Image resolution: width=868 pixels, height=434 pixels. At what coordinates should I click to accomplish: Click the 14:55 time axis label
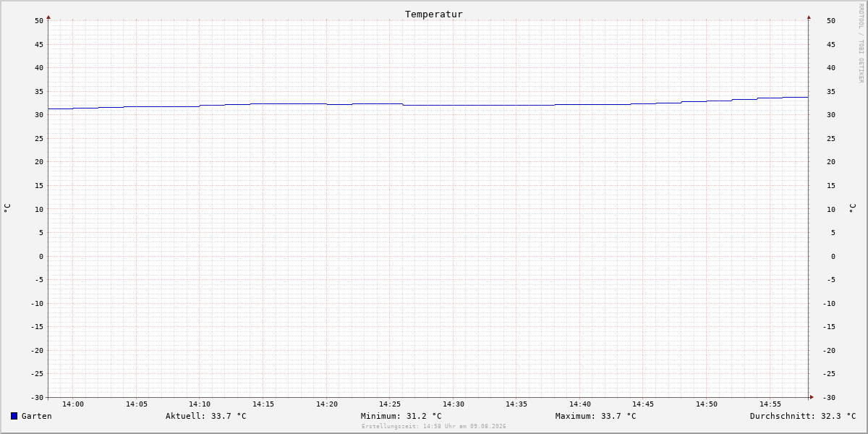click(770, 404)
